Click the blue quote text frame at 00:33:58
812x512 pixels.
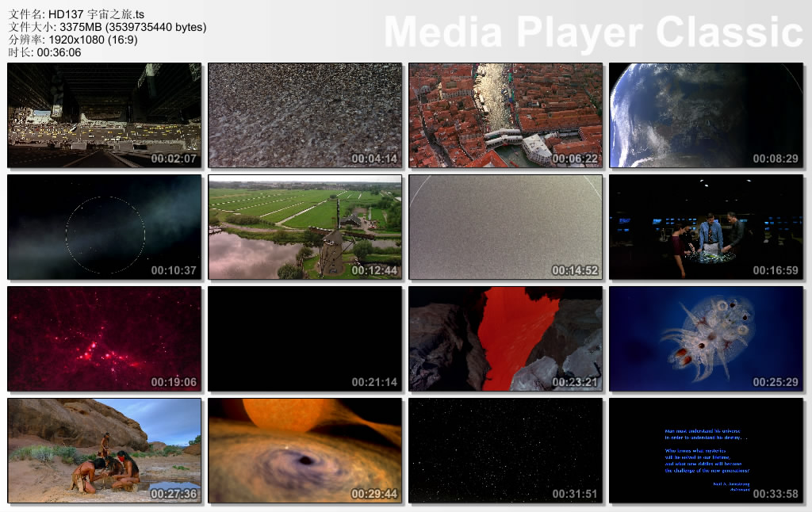(x=706, y=451)
